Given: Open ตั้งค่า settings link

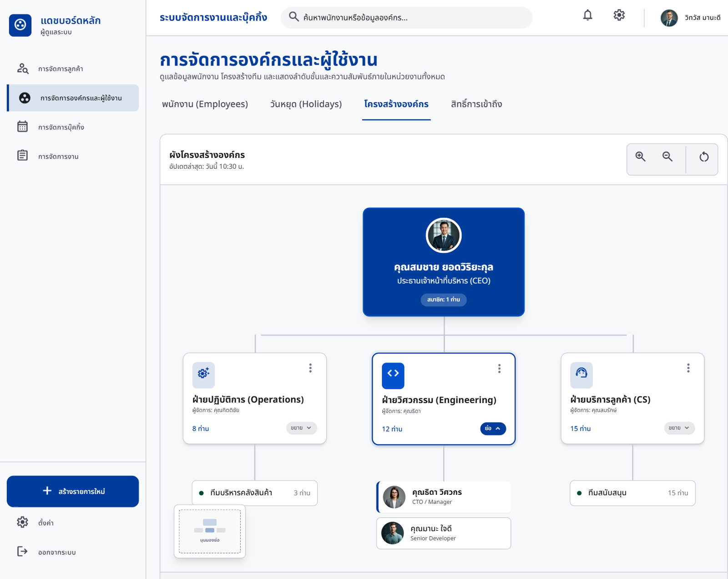Looking at the screenshot, I should point(73,523).
